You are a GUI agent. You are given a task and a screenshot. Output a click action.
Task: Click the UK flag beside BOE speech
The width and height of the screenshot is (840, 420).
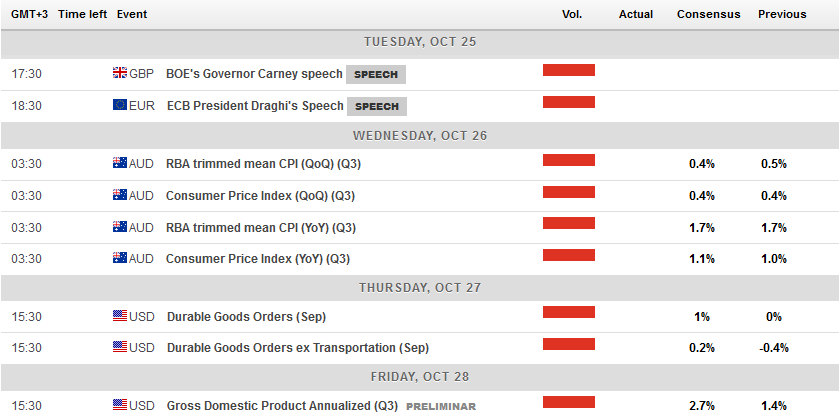(x=119, y=73)
